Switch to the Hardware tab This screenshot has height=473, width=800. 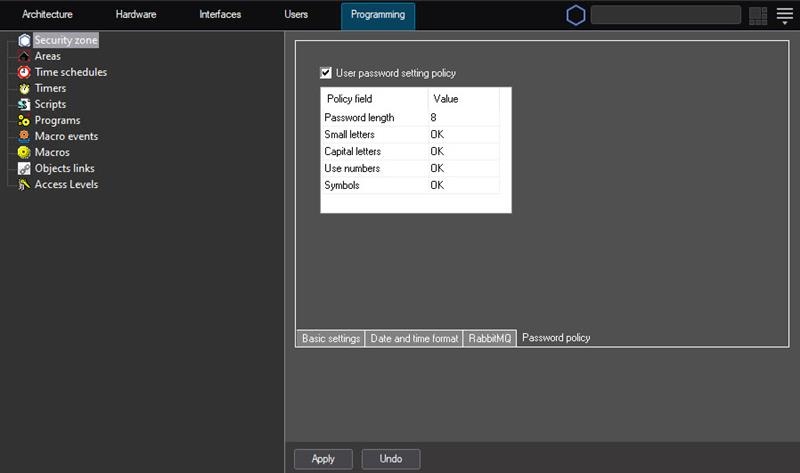136,14
